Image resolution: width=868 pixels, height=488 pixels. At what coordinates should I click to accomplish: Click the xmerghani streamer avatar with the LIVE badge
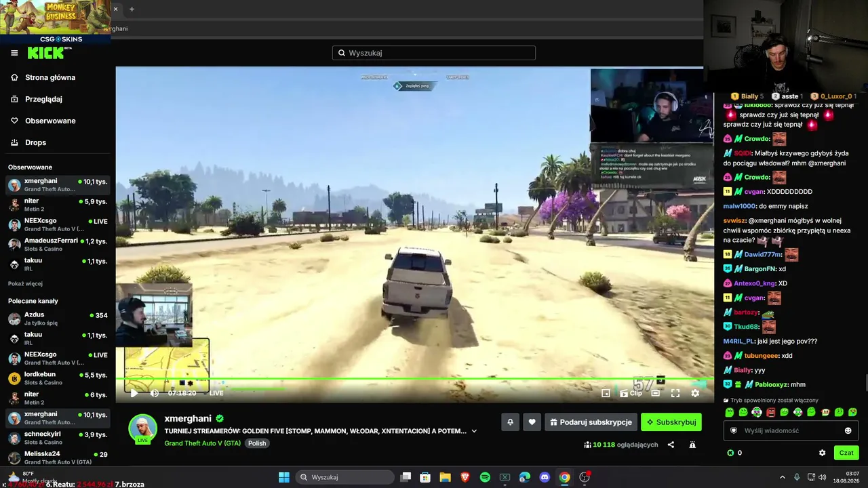click(143, 428)
